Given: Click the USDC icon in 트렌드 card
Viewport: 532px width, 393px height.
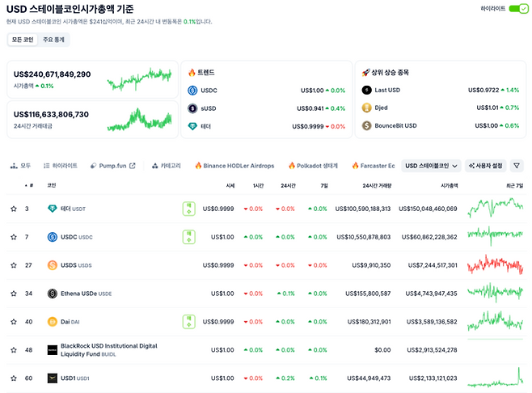Looking at the screenshot, I should click(x=192, y=91).
